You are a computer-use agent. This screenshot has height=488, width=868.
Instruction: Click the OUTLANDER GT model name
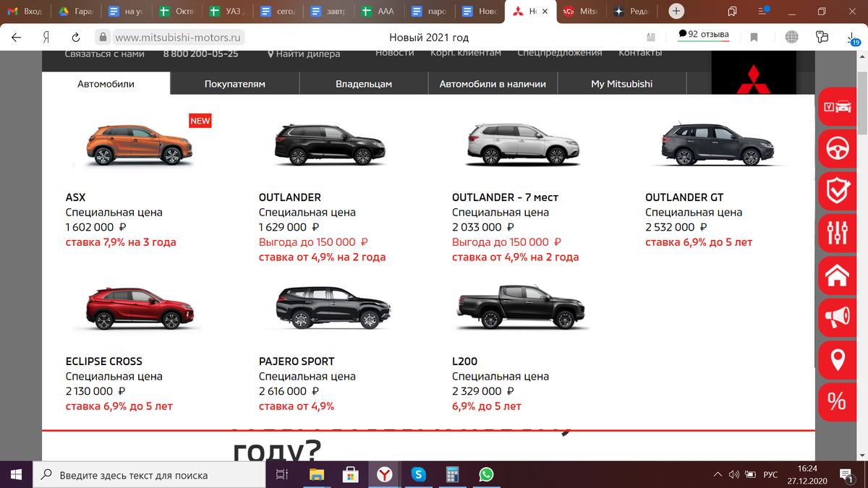pyautogui.click(x=684, y=197)
